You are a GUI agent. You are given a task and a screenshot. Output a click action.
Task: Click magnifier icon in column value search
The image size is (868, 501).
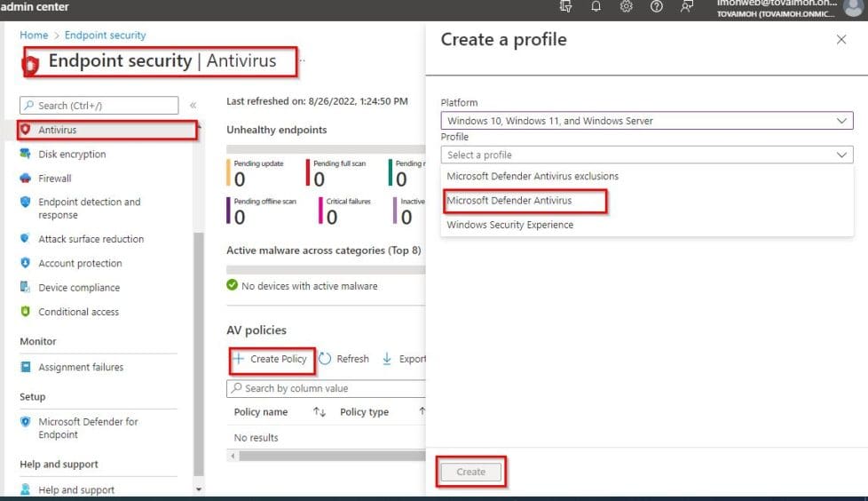(x=236, y=388)
